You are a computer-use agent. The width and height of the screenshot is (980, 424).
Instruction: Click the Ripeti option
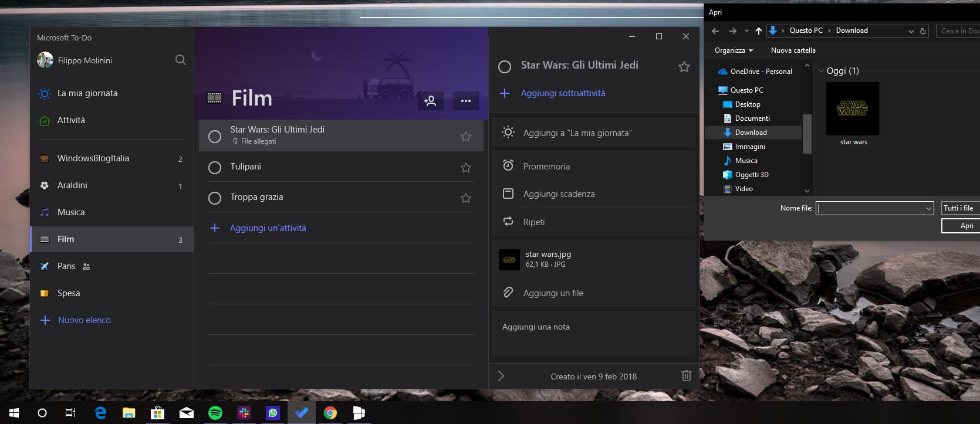point(594,222)
